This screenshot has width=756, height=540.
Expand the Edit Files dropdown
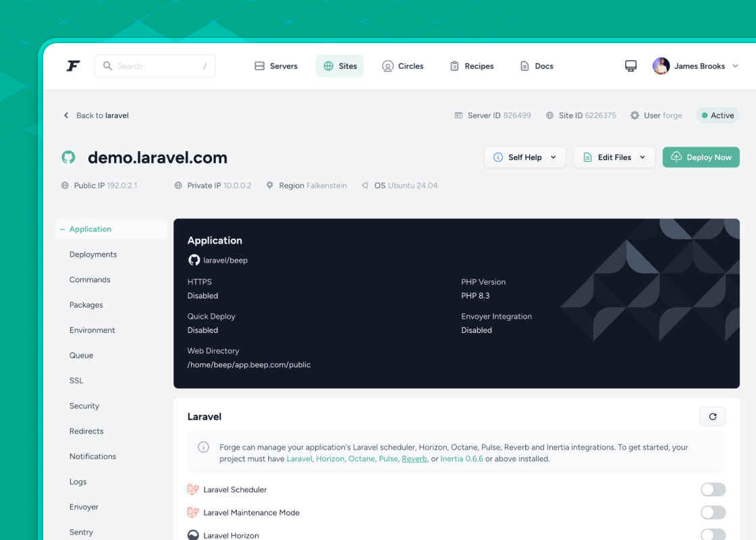(614, 157)
